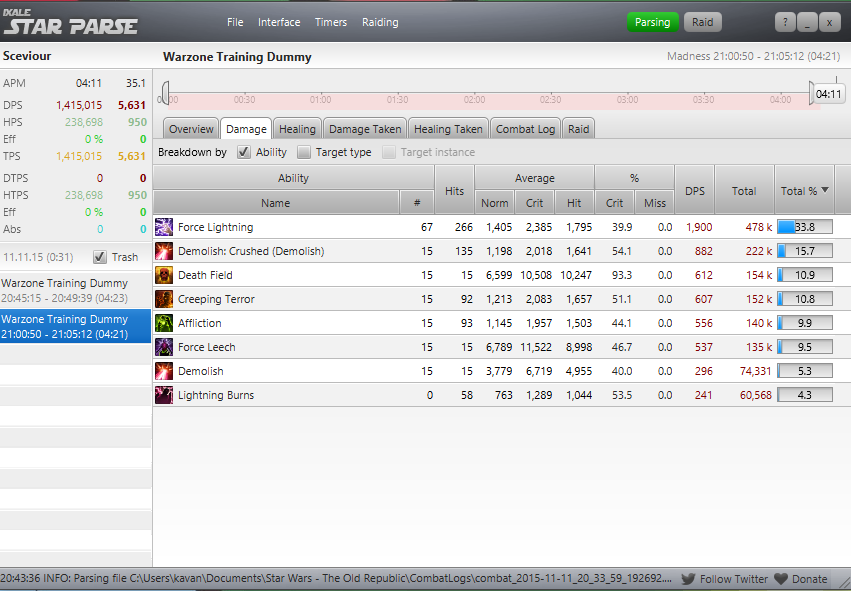Screen dimensions: 851x591
Task: Sort by DPS column header
Action: (695, 190)
